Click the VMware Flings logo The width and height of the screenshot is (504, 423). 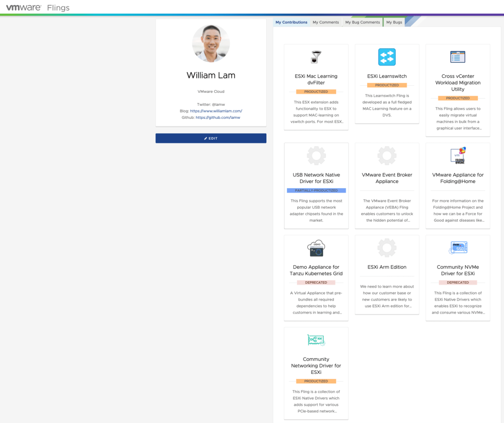38,8
